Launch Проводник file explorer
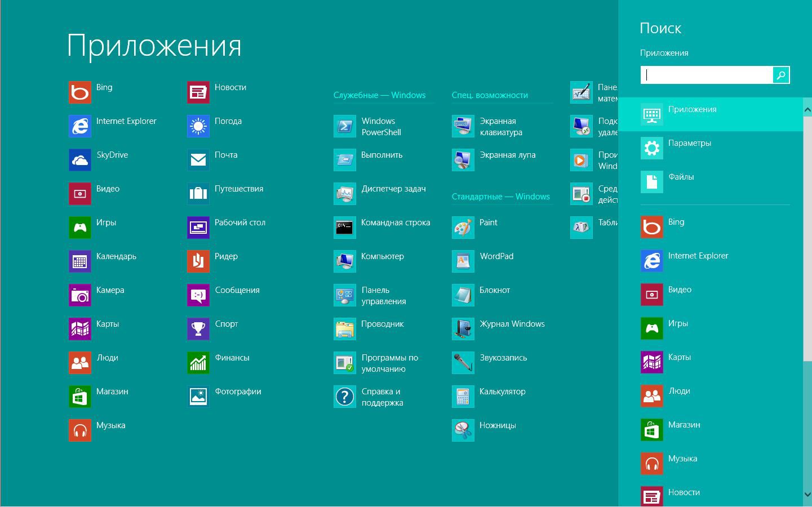The image size is (812, 507). 369,329
